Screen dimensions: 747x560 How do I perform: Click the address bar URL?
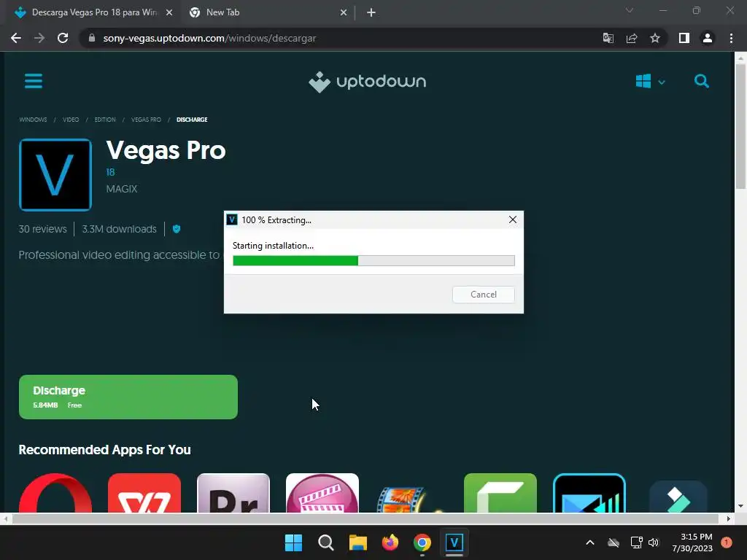coord(209,38)
